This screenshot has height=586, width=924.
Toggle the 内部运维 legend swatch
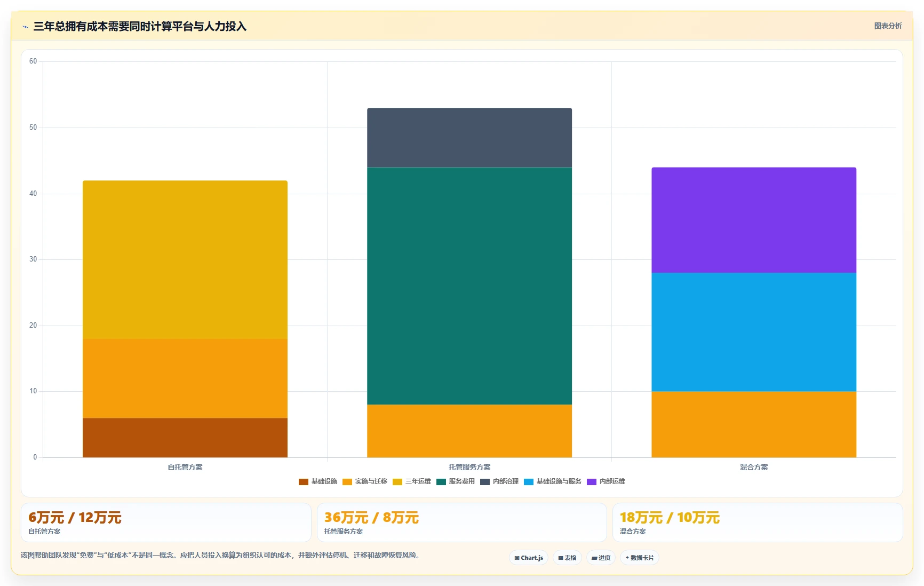click(x=591, y=482)
